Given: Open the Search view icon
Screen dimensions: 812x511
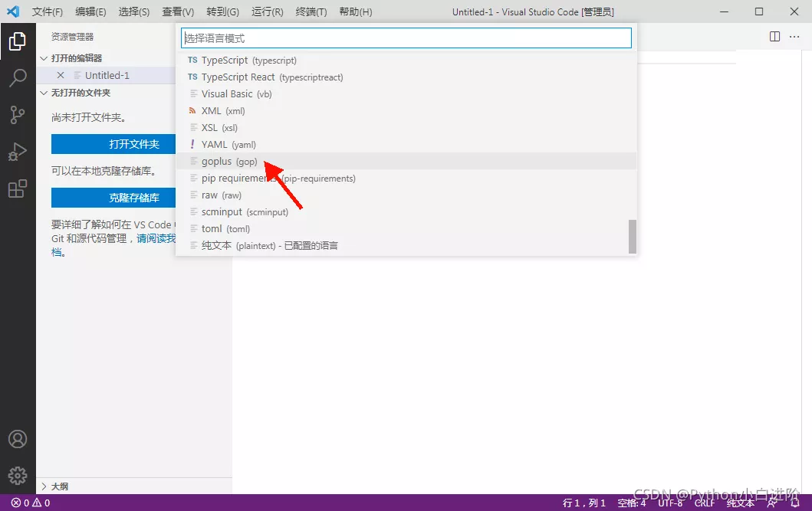Looking at the screenshot, I should (18, 77).
